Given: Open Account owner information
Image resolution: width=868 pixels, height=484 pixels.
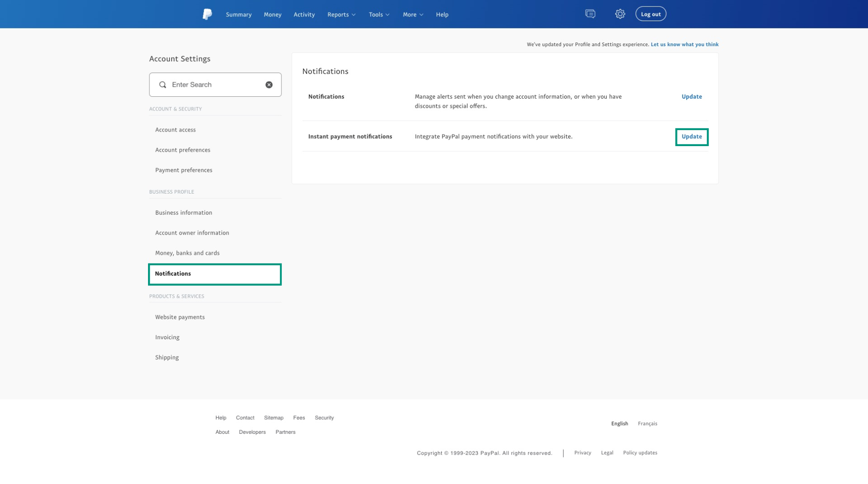Looking at the screenshot, I should pos(192,232).
